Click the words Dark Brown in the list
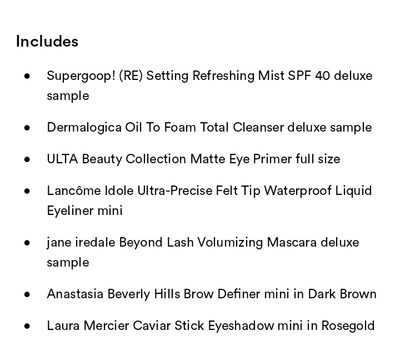 click(x=342, y=294)
